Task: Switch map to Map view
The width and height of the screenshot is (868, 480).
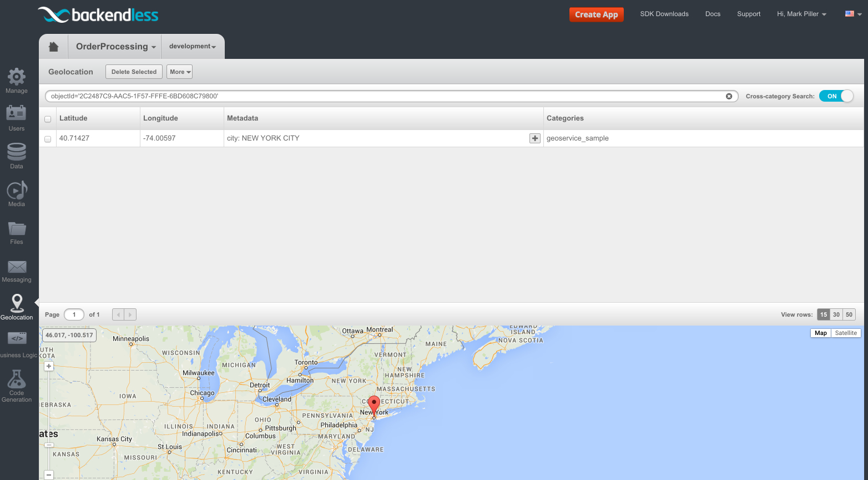Action: pyautogui.click(x=820, y=333)
